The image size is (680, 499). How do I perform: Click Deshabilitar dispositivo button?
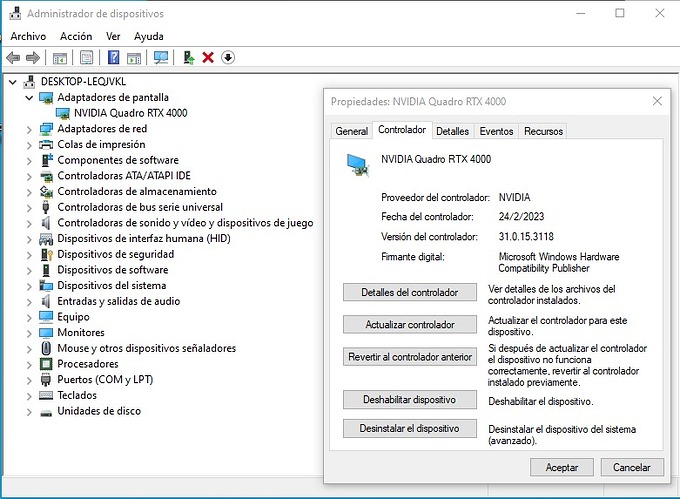[x=410, y=399]
